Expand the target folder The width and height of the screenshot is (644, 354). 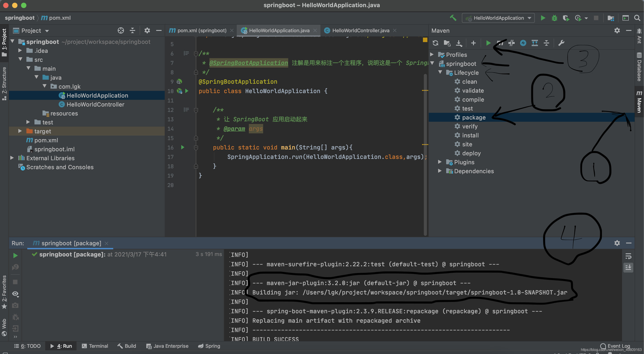tap(20, 131)
